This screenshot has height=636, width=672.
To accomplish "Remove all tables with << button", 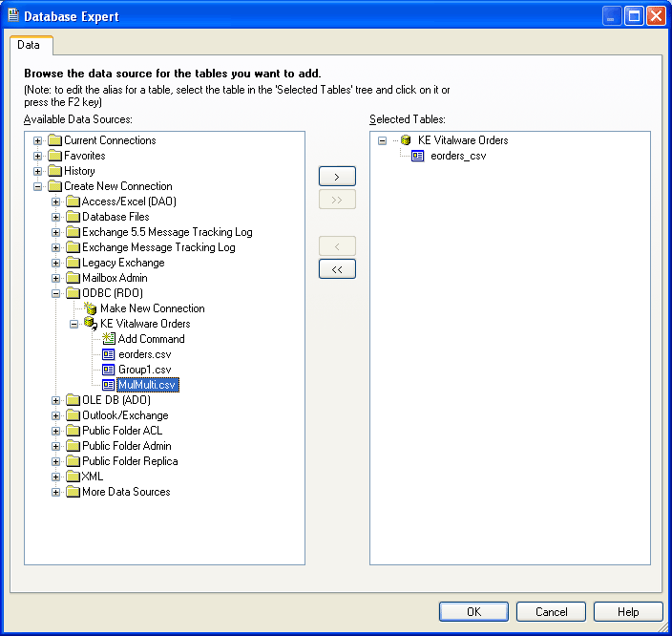I will click(x=337, y=269).
